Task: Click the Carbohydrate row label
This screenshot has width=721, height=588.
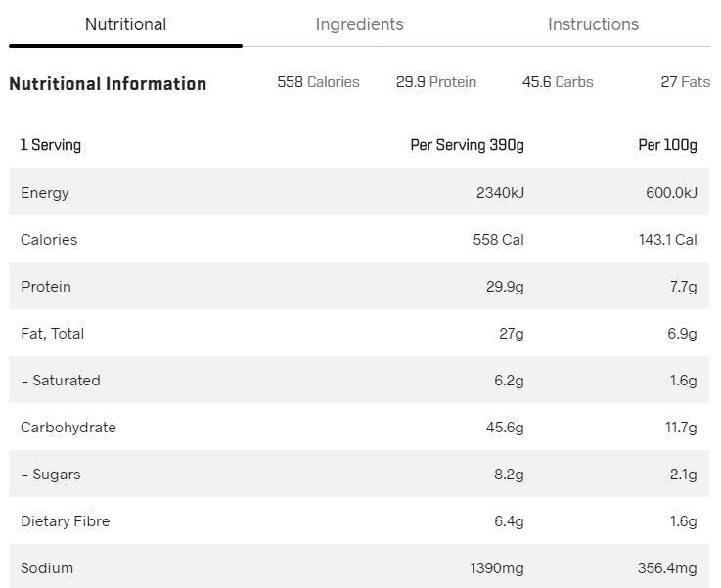Action: (x=68, y=428)
